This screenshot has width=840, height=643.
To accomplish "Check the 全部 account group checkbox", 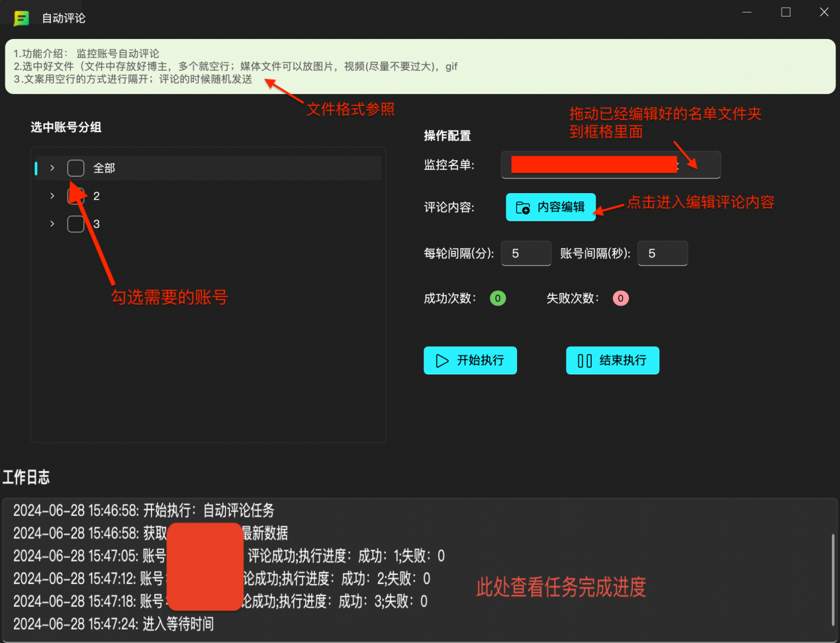I will coord(76,168).
